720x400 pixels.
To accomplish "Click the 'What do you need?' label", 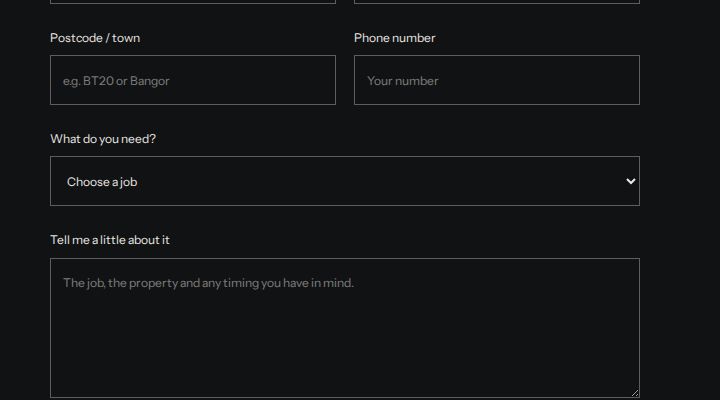I will [x=103, y=139].
